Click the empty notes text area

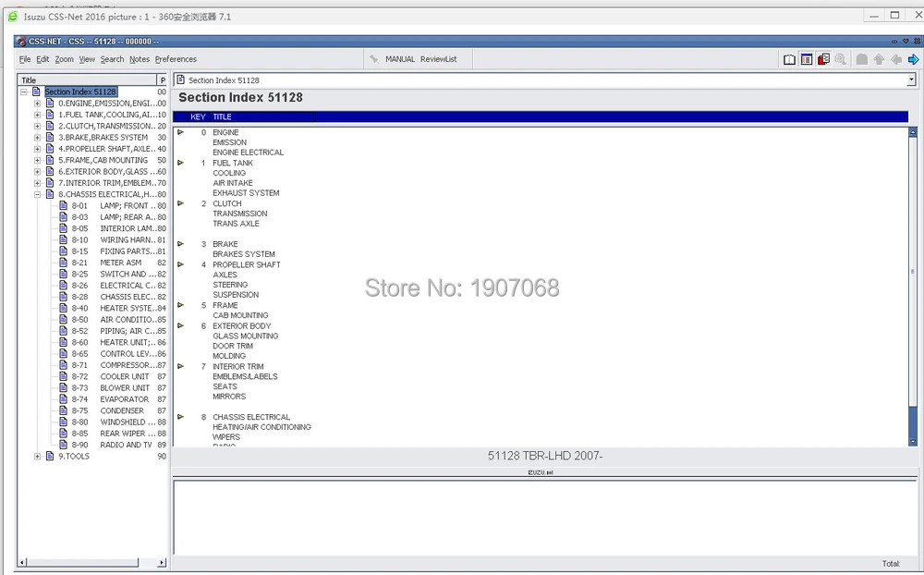point(544,518)
